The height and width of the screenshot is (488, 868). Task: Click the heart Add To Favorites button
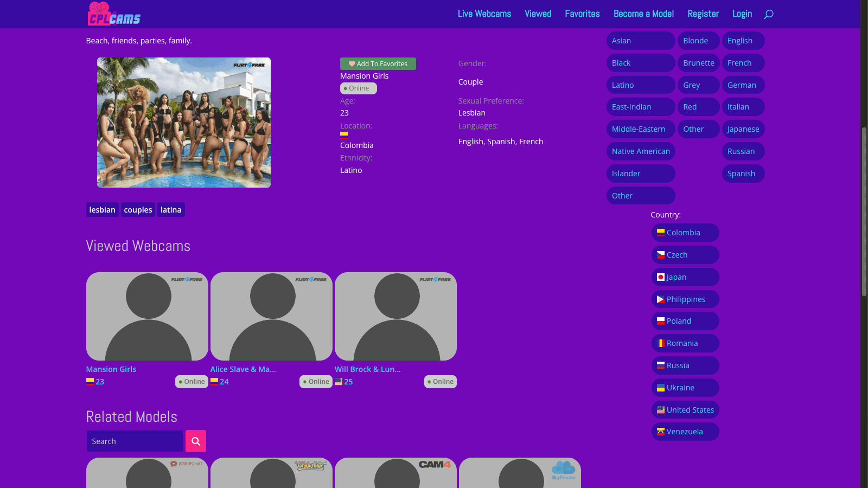coord(378,64)
